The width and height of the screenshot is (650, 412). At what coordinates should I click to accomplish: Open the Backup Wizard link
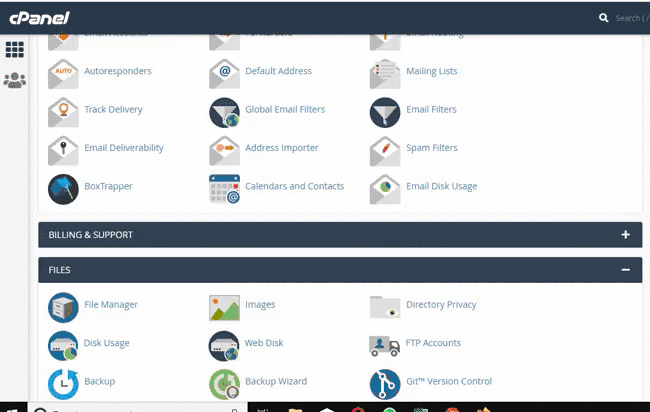point(276,381)
